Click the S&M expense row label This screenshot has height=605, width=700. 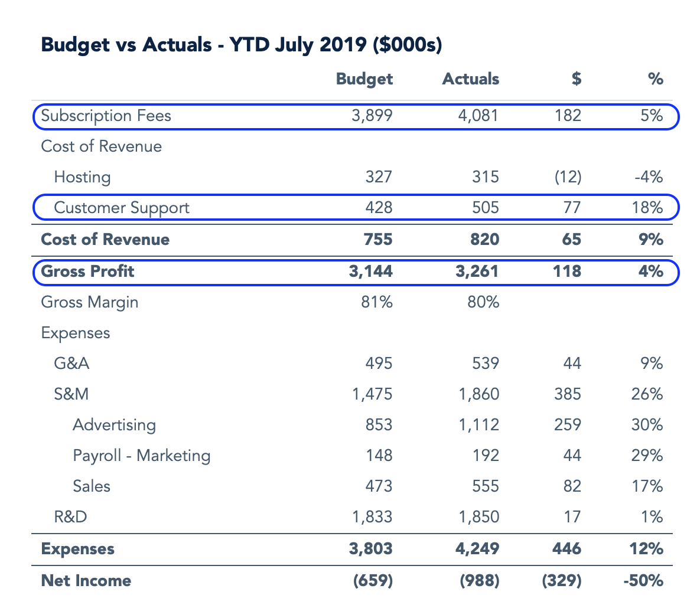(71, 394)
